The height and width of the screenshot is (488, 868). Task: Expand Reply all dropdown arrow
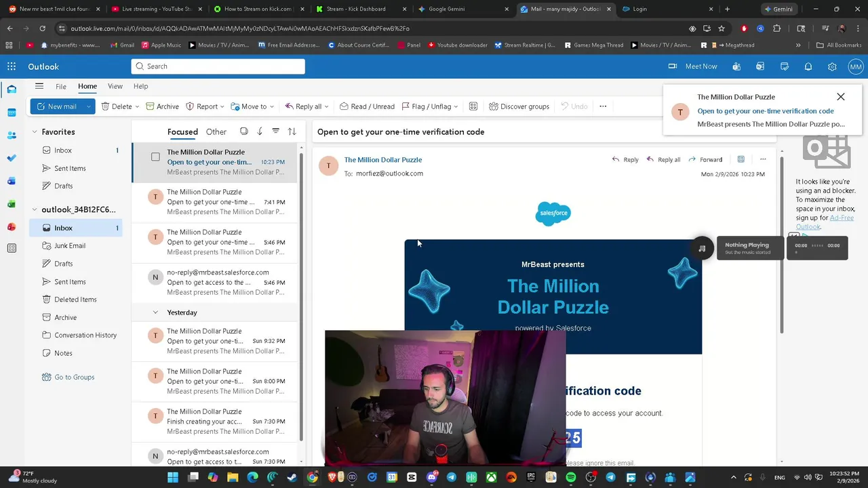(326, 106)
